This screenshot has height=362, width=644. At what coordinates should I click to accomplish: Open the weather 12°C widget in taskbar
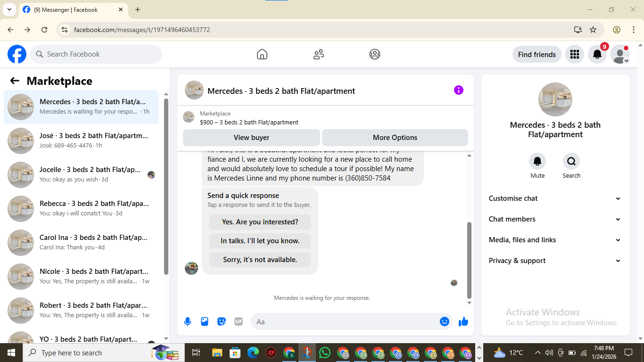pos(508,353)
